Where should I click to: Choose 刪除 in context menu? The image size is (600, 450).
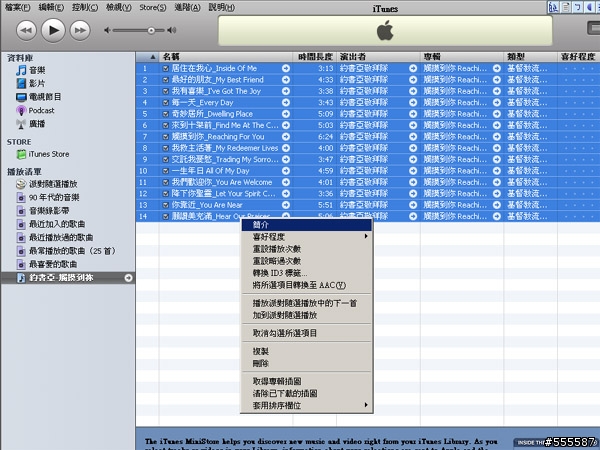click(307, 364)
